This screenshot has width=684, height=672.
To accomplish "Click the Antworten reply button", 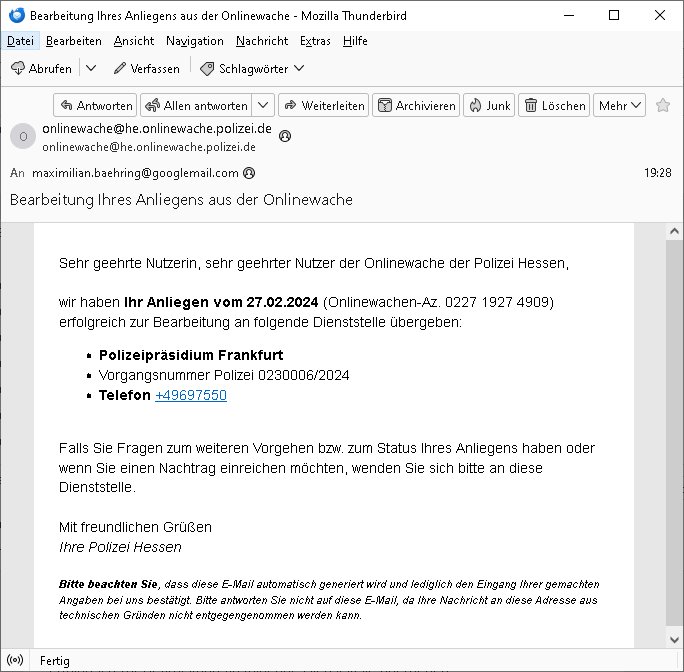I will [94, 105].
